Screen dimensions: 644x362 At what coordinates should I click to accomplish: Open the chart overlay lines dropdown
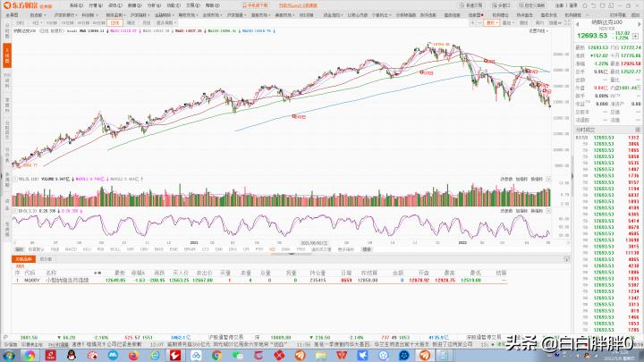point(538,30)
